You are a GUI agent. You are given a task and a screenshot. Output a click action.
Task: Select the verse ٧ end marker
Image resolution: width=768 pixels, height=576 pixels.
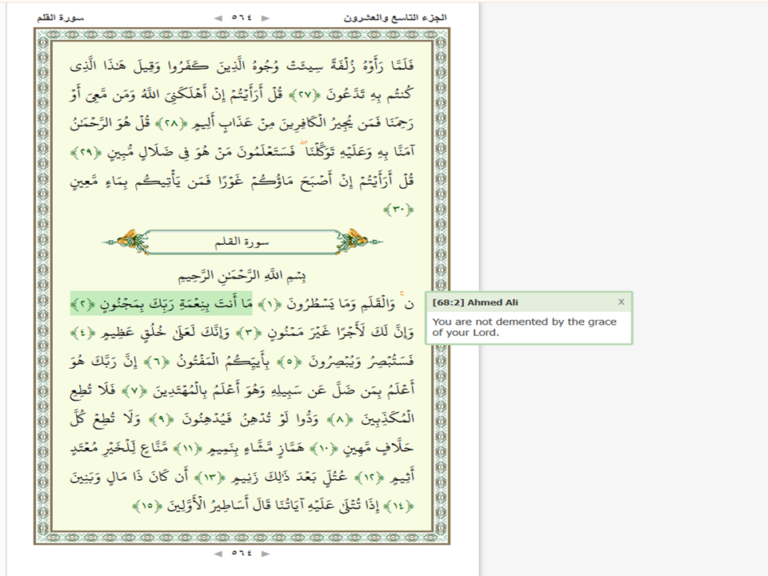(x=134, y=391)
